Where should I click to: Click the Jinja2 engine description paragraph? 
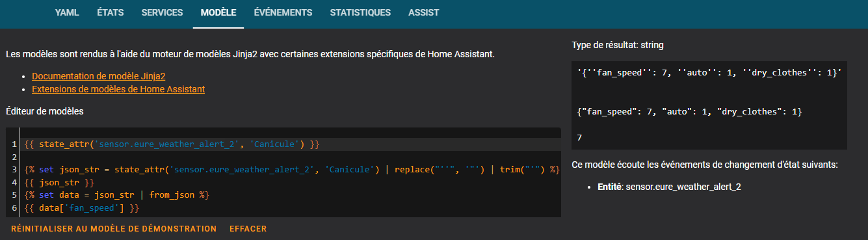click(250, 53)
